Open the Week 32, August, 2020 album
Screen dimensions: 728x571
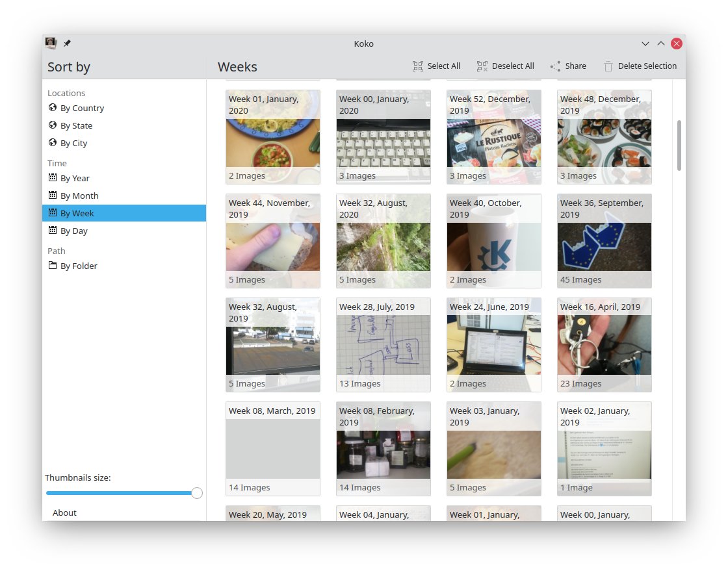[x=383, y=241]
